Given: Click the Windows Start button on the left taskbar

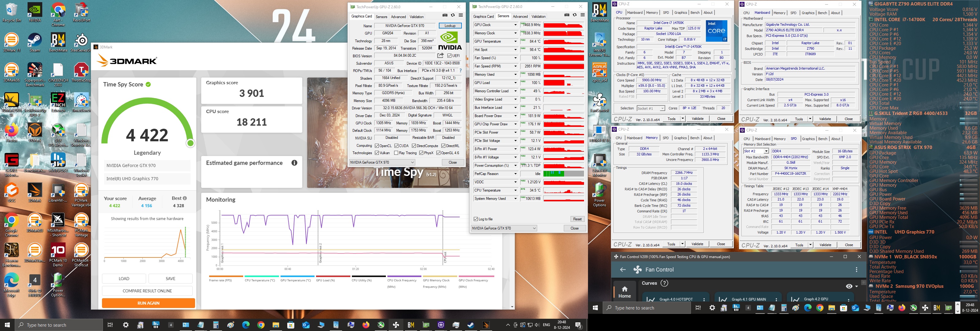Looking at the screenshot, I should [7, 325].
